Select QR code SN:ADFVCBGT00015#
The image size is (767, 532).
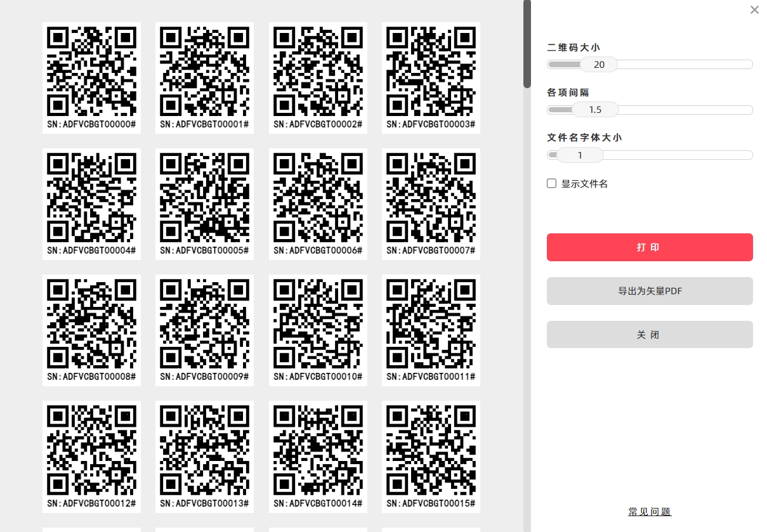point(431,457)
